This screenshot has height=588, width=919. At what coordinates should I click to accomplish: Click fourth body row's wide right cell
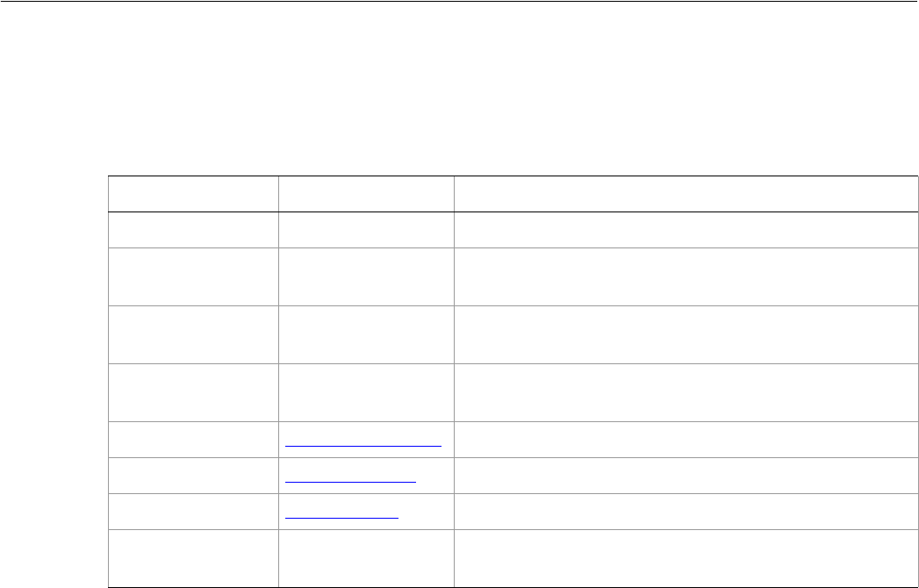tap(679, 392)
